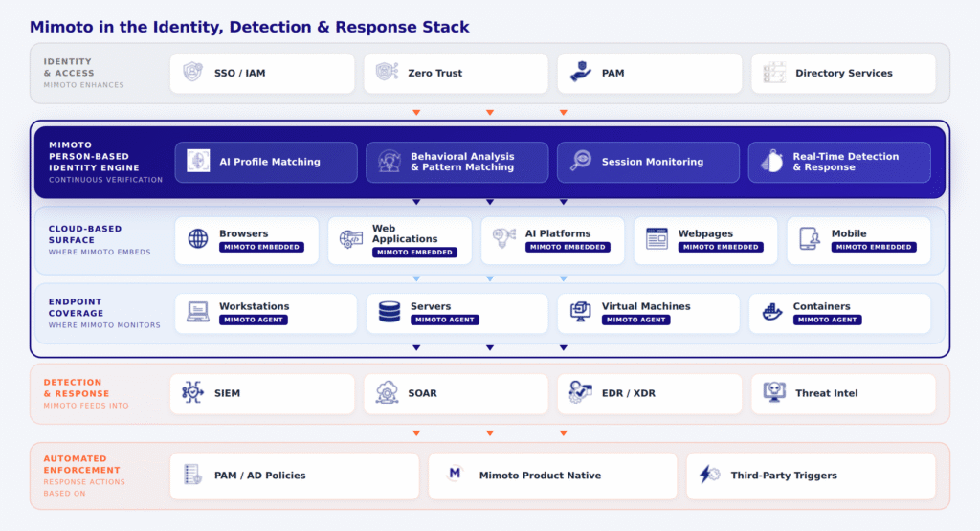Click the PAM hand-and-user icon
Viewport: 980px width, 531px height.
[580, 73]
